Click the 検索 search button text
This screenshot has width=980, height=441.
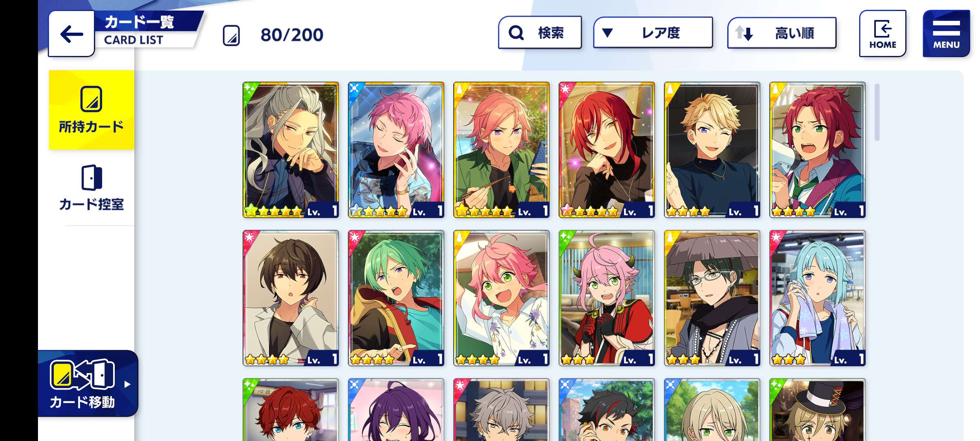point(551,33)
